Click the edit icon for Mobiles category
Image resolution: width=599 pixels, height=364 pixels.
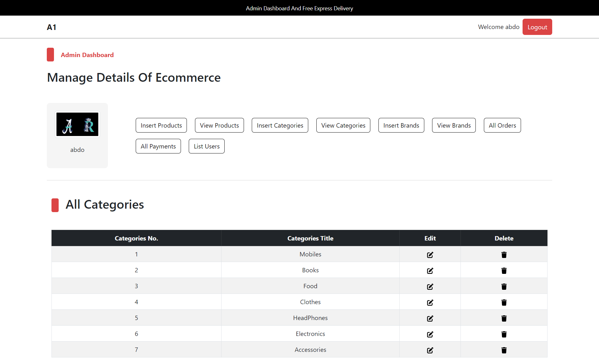430,255
